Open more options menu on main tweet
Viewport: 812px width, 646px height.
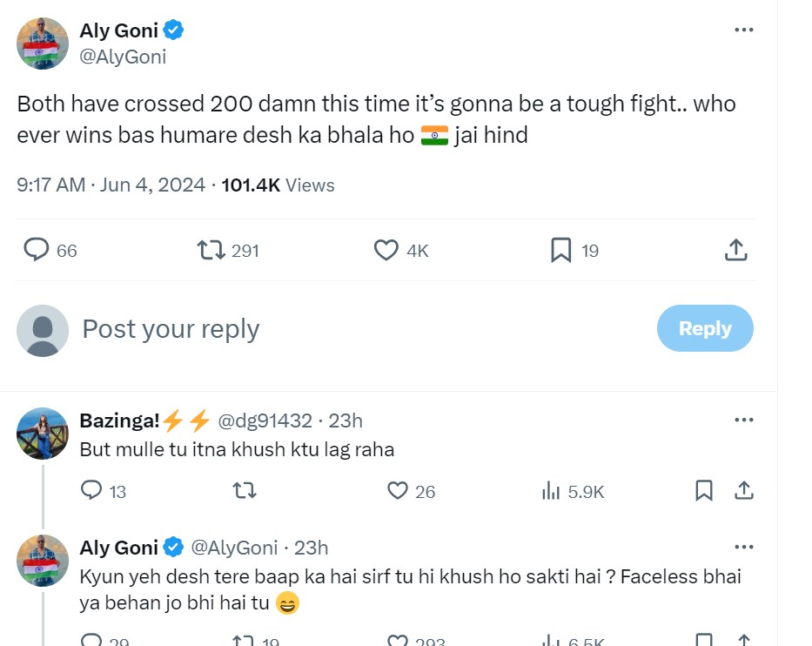point(743,30)
